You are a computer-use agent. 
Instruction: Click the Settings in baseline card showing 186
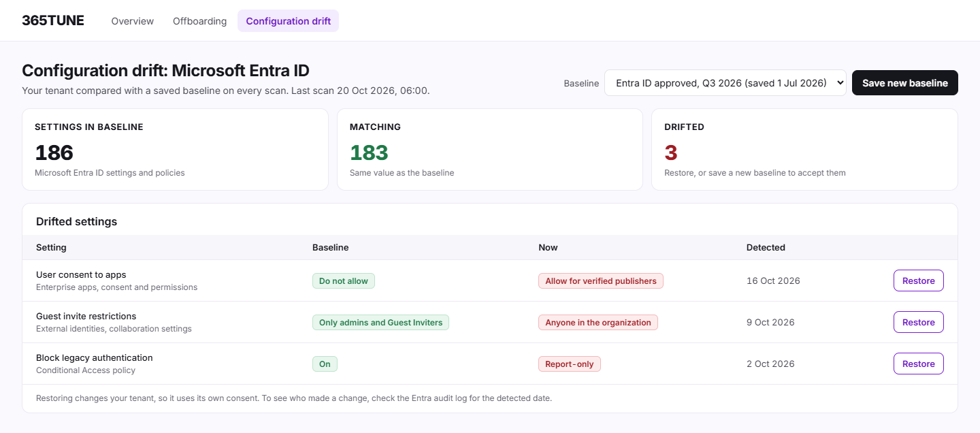(x=175, y=149)
